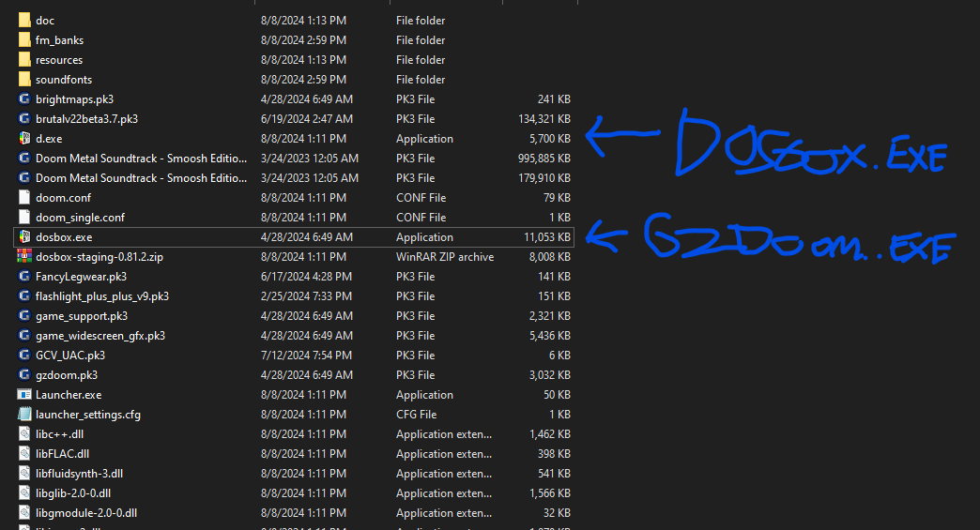Screen dimensions: 980x530
Task: Click the libFLAC.dll file icon
Action: (x=24, y=454)
